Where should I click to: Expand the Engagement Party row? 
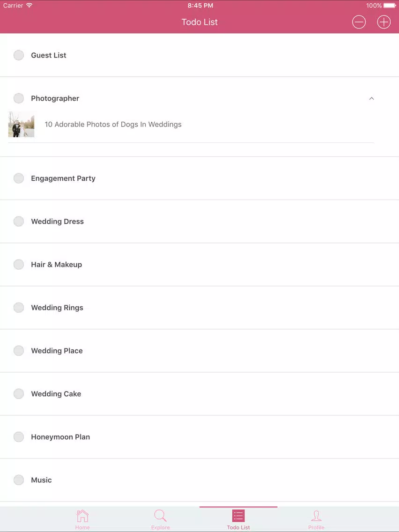(63, 178)
